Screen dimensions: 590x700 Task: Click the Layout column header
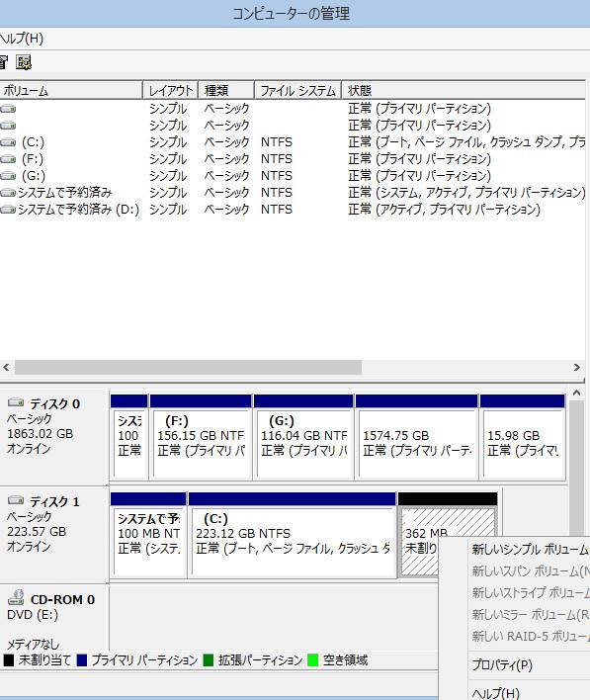[171, 91]
